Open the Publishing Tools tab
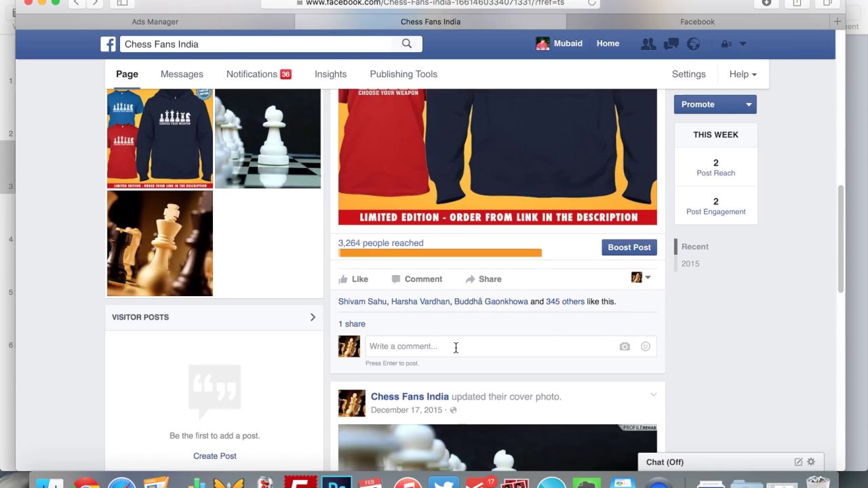The height and width of the screenshot is (488, 868). (x=403, y=74)
